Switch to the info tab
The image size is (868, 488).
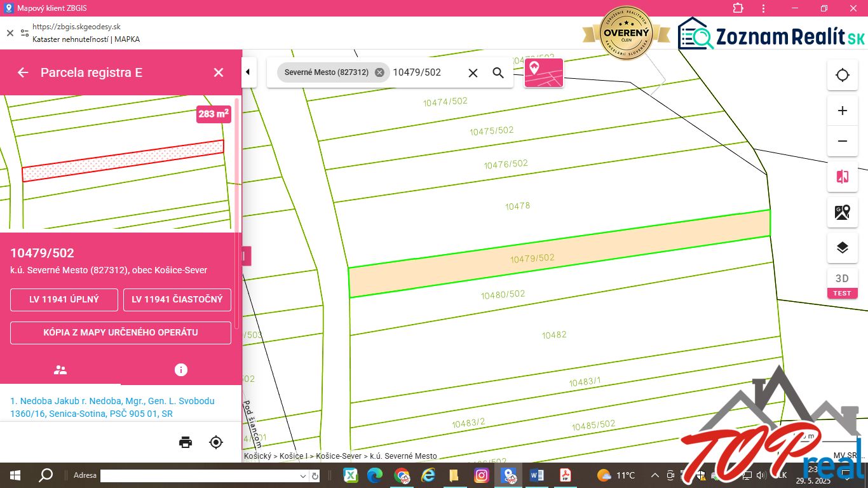point(181,370)
